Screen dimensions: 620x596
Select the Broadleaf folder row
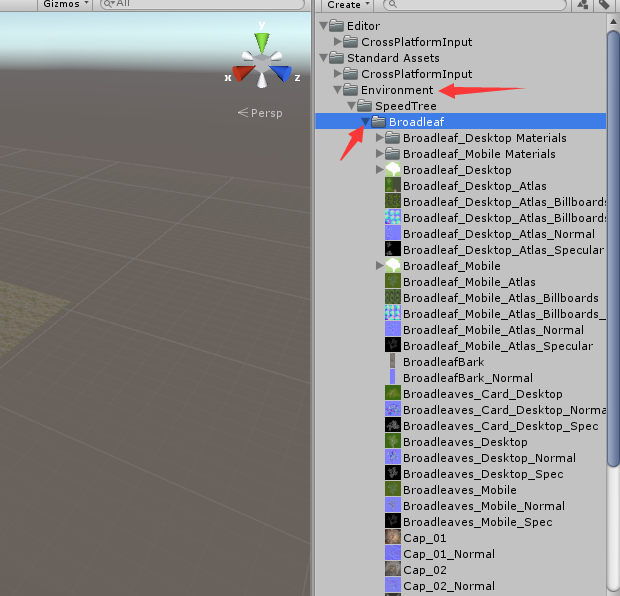point(461,121)
